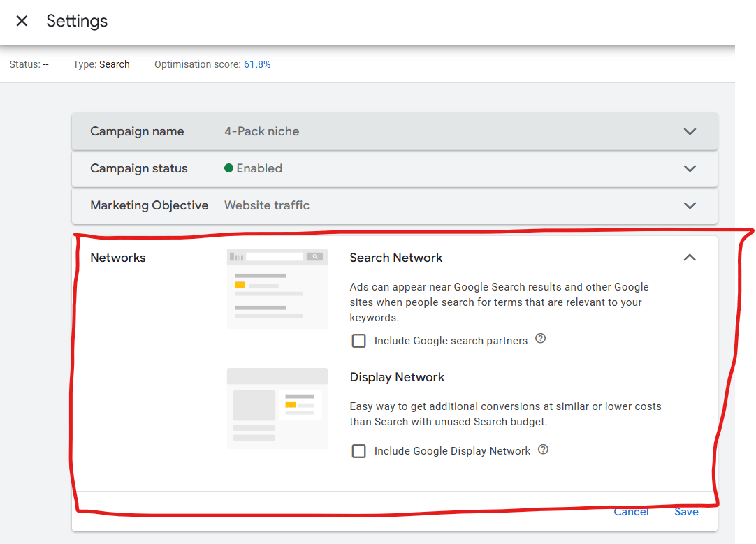
Task: Open help icon for Google Display Network
Action: 543,449
